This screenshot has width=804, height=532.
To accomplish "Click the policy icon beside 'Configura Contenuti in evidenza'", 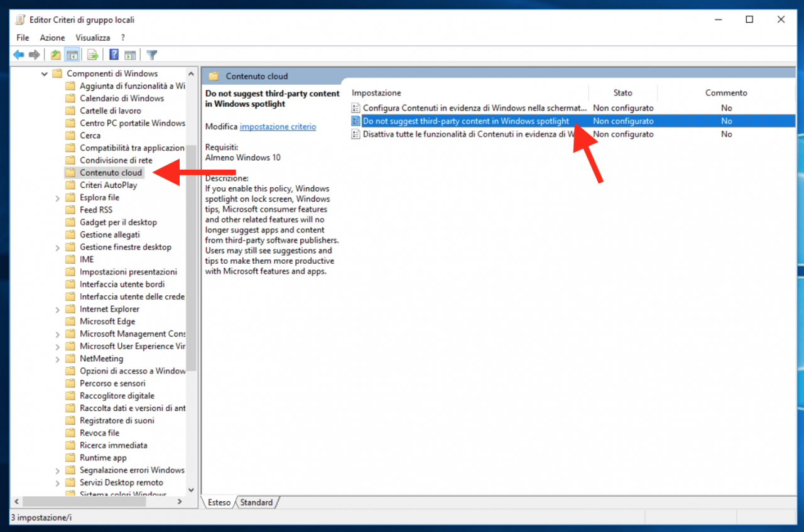I will [x=356, y=108].
